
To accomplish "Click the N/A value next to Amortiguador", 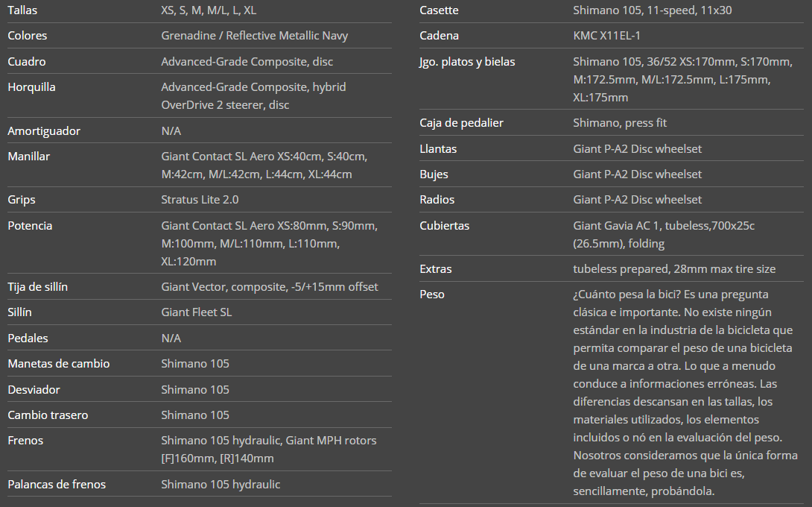I will 171,131.
